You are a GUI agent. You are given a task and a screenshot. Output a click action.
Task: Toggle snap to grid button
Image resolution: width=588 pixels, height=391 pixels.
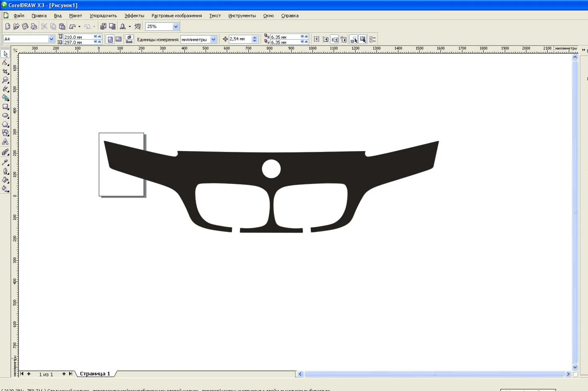coord(316,39)
